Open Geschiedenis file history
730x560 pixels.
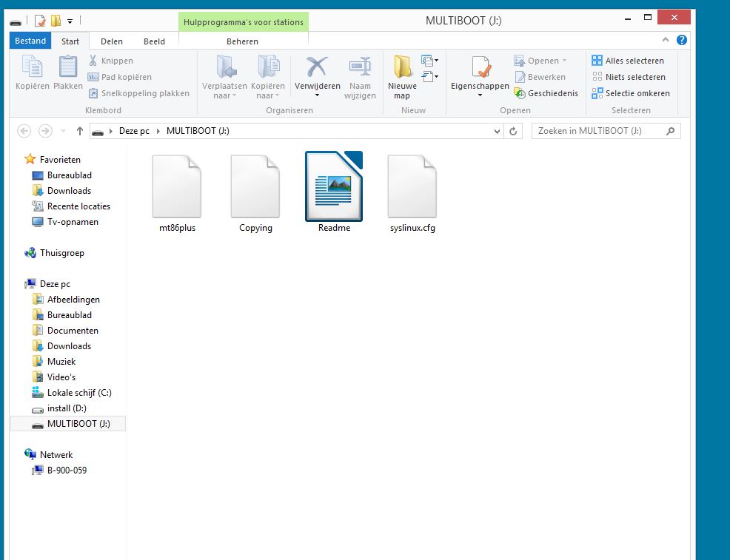tap(546, 93)
